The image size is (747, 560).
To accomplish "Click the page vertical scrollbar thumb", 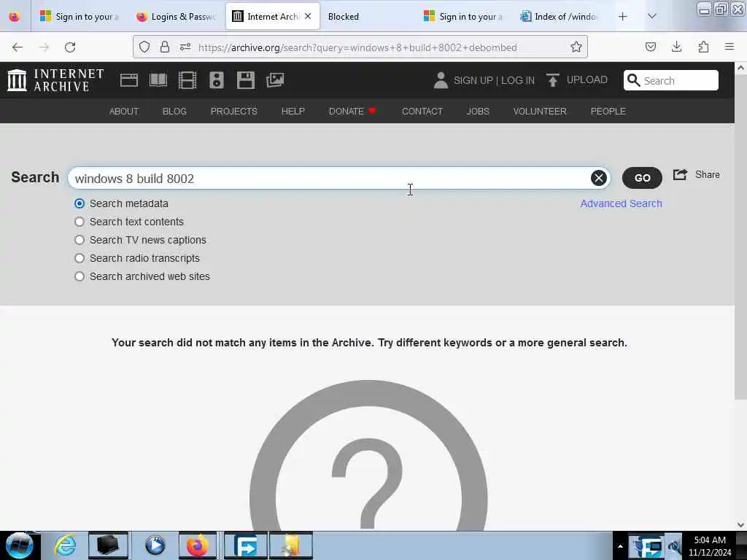I will (x=740, y=236).
